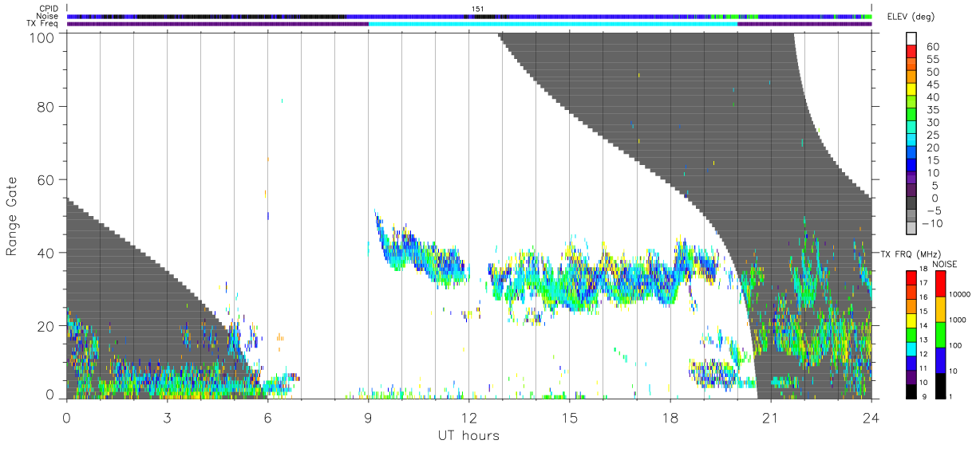980x452 pixels.
Task: Select red swatch in TX FRQ color bar
Action: (912, 277)
